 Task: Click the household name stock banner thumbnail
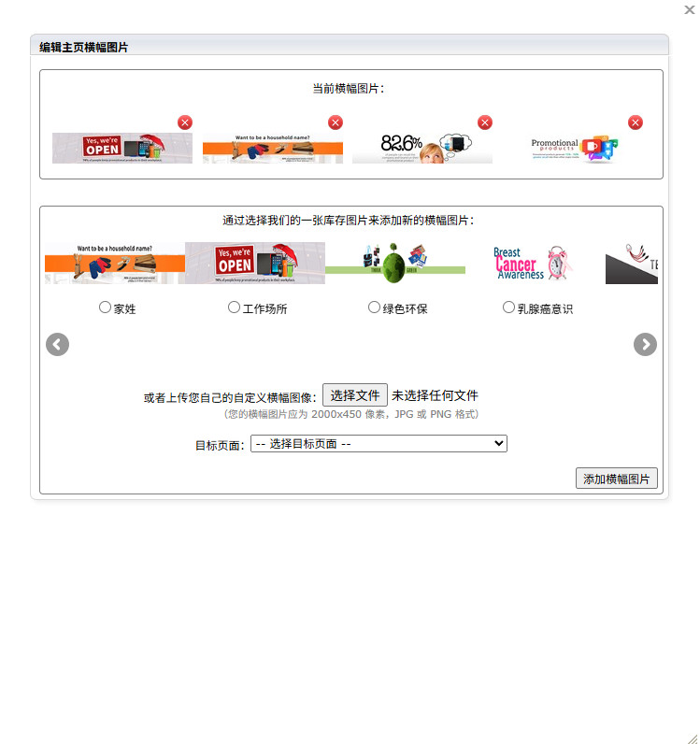pyautogui.click(x=115, y=264)
